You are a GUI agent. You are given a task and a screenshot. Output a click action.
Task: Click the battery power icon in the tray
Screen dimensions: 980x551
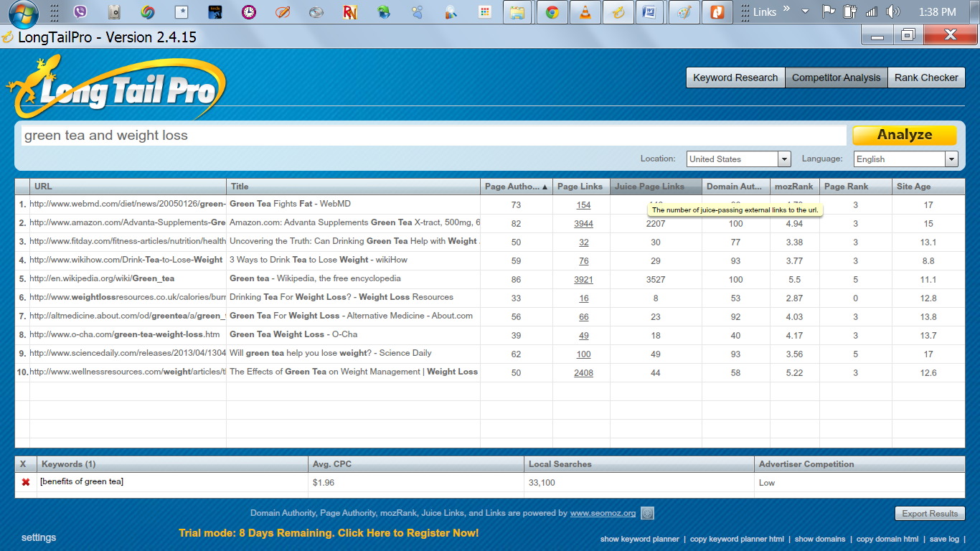pos(850,11)
